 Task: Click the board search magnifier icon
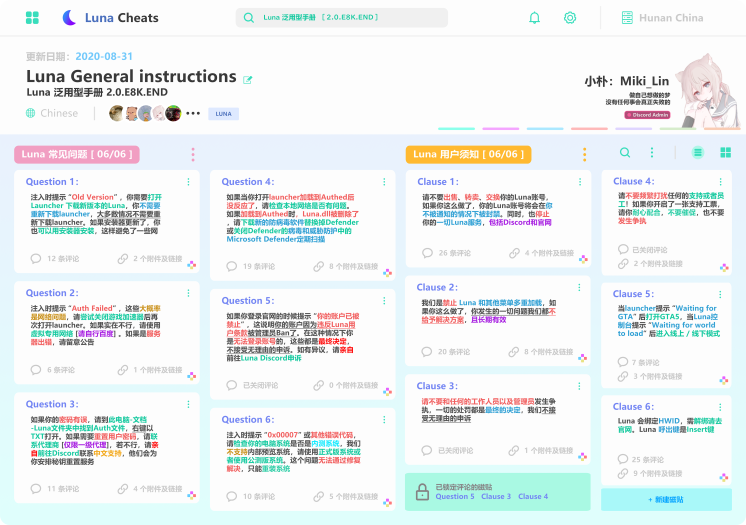625,152
